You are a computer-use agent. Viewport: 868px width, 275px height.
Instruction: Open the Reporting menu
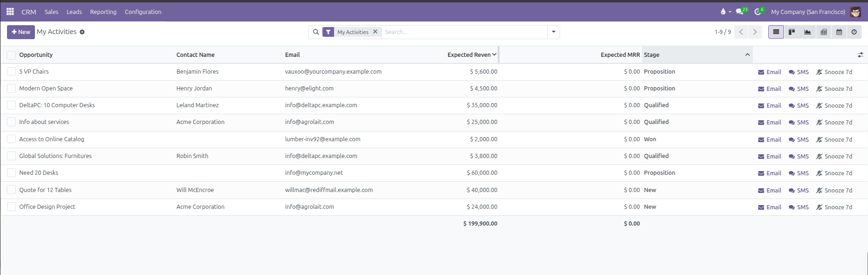click(103, 12)
